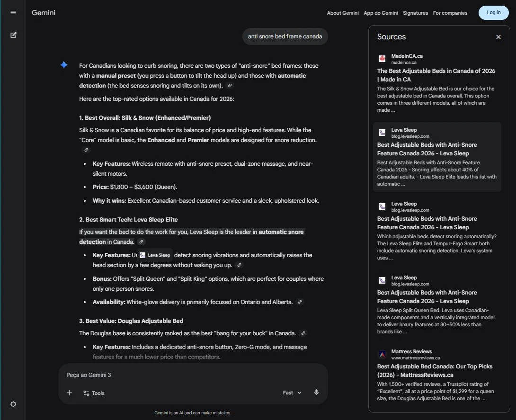Open About Gemini menu item
The height and width of the screenshot is (420, 516).
tap(343, 13)
